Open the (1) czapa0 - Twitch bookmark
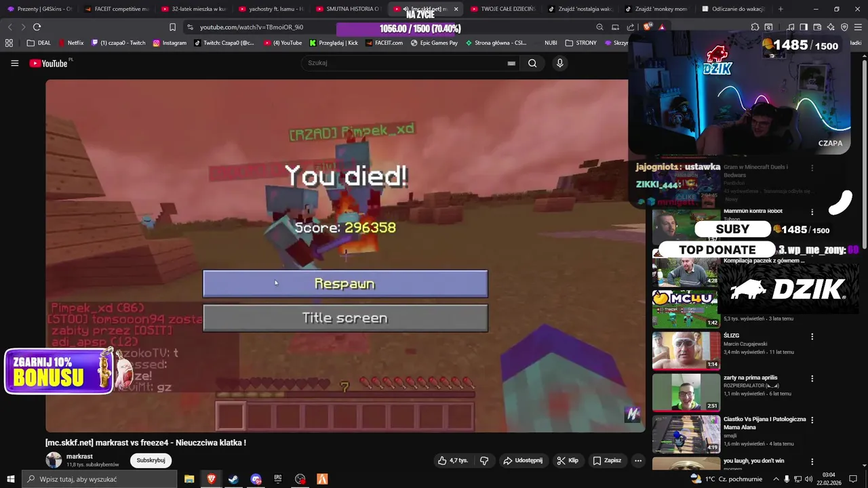Image resolution: width=868 pixels, height=488 pixels. coord(118,43)
